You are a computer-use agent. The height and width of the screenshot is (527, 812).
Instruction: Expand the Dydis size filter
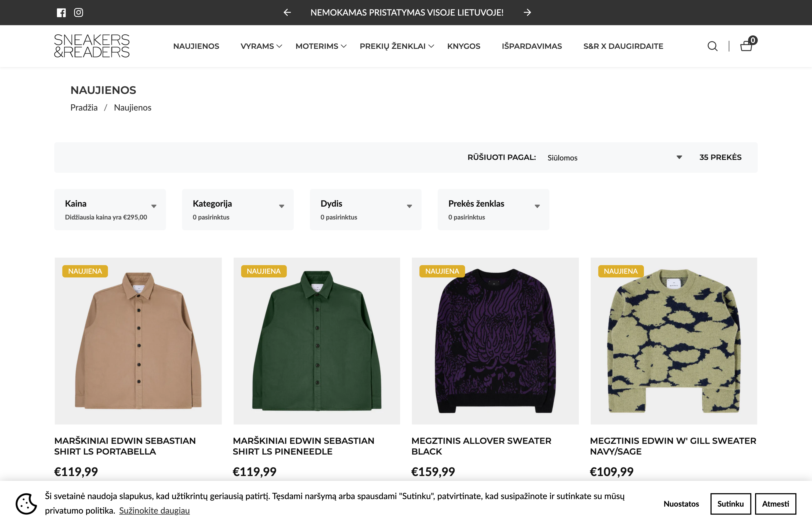365,209
